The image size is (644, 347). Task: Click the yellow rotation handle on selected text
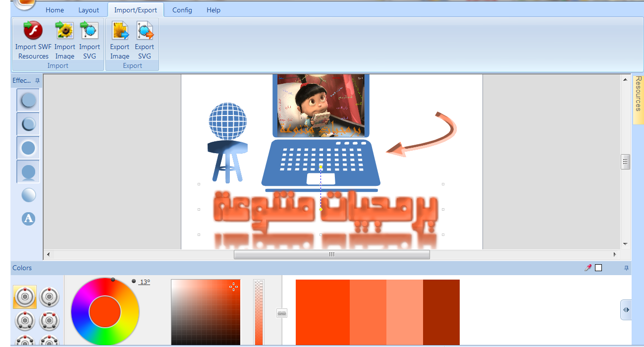click(x=321, y=167)
